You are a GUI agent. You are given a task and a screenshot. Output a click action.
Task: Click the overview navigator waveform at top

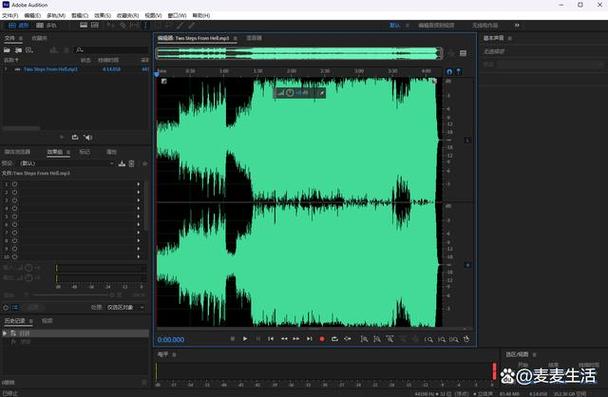(299, 54)
